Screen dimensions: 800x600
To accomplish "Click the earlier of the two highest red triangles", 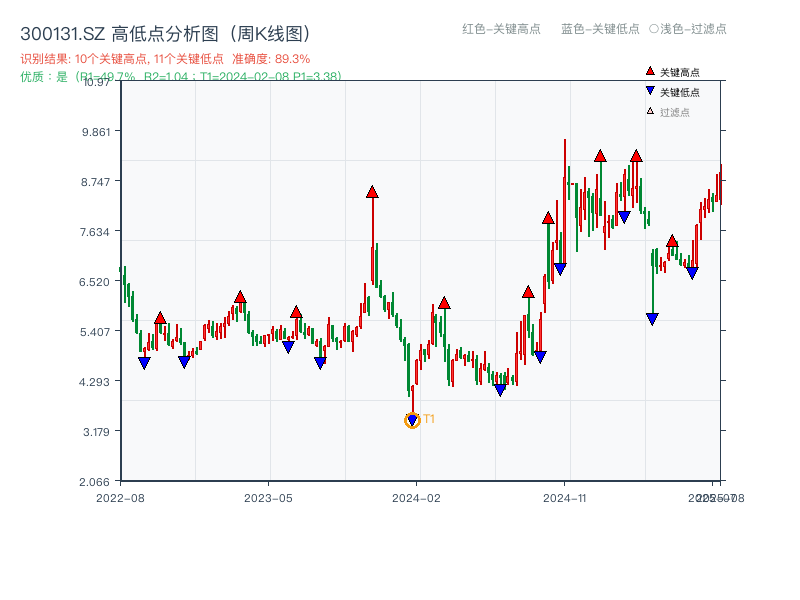I will point(600,156).
